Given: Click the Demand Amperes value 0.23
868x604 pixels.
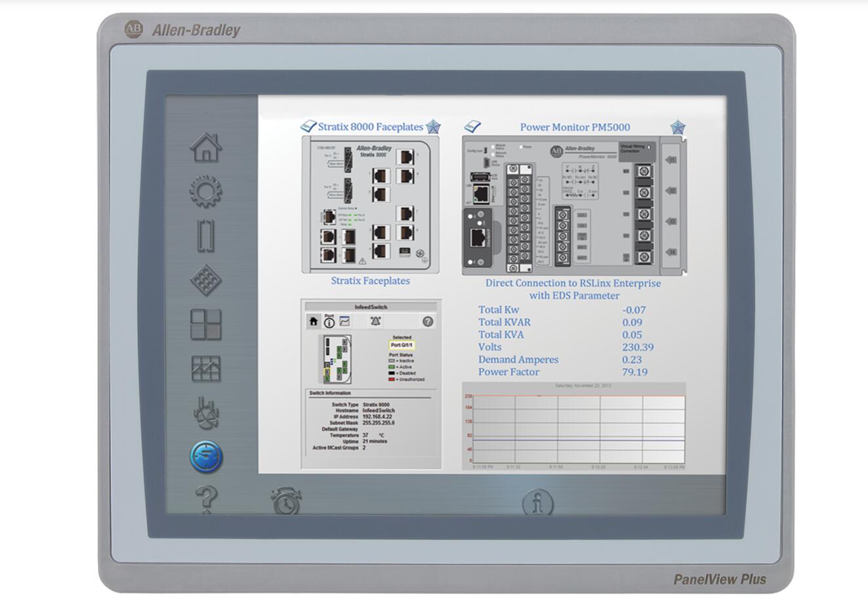Looking at the screenshot, I should pyautogui.click(x=632, y=360).
